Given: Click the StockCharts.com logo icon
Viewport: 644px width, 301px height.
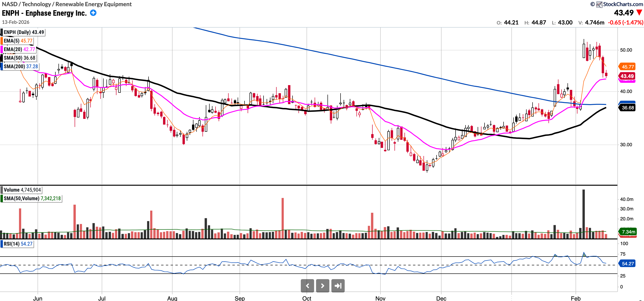Looking at the screenshot, I should pyautogui.click(x=599, y=4).
